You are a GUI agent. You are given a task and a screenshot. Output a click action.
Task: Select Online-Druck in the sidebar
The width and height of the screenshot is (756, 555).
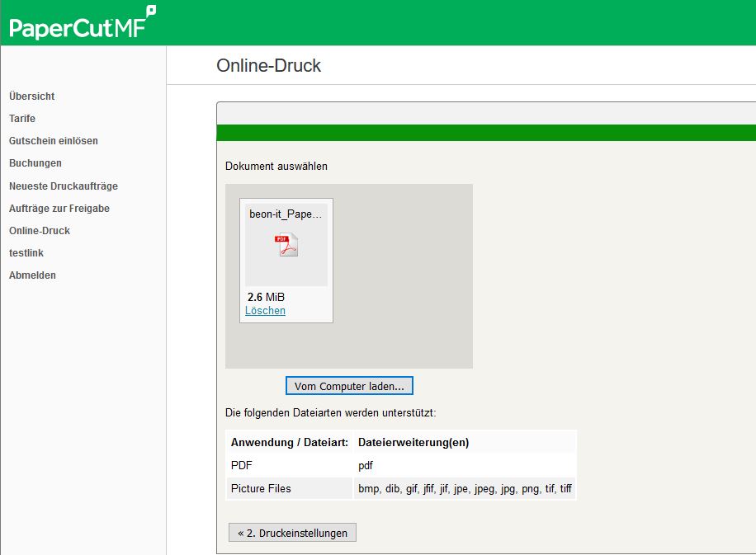click(x=40, y=231)
